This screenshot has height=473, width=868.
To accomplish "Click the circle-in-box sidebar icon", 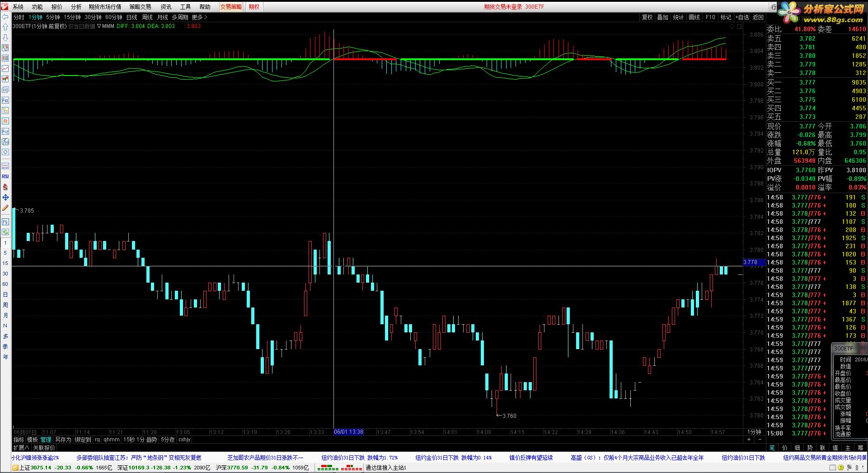I will (x=5, y=152).
